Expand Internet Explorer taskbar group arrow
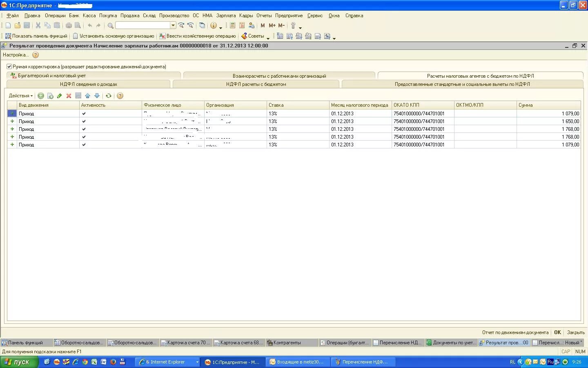The width and height of the screenshot is (588, 368). (x=197, y=362)
